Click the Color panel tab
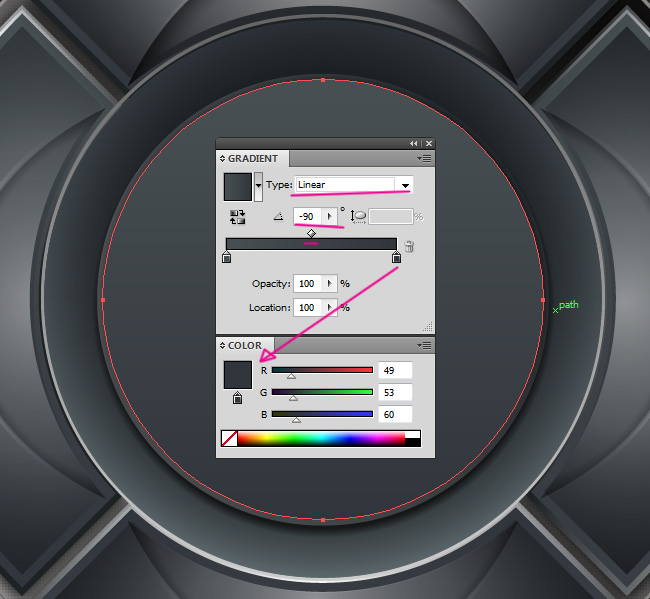The image size is (650, 599). pyautogui.click(x=244, y=345)
